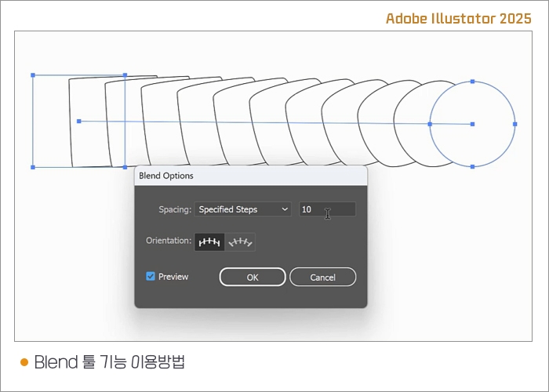
Task: Click the circle's top anchor point
Action: 473,82
